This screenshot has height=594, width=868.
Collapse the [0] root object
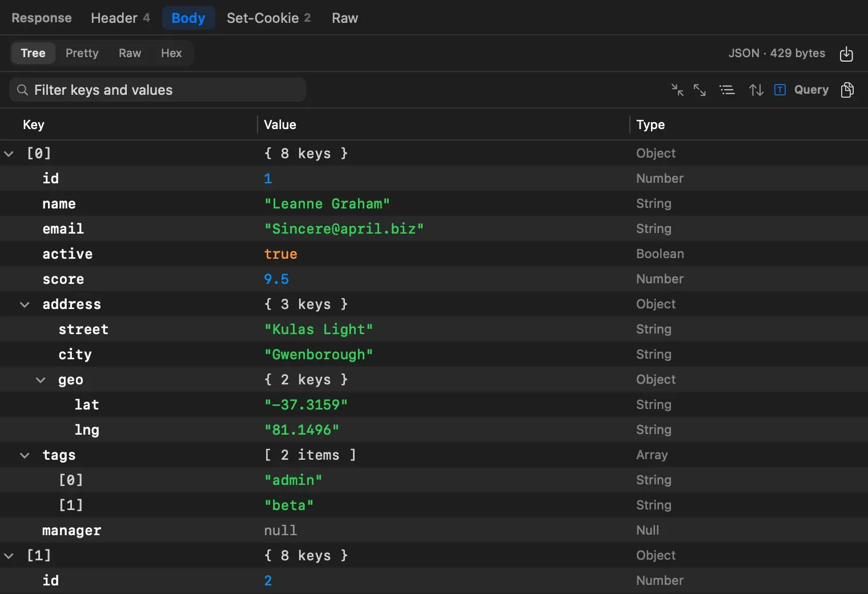coord(9,154)
